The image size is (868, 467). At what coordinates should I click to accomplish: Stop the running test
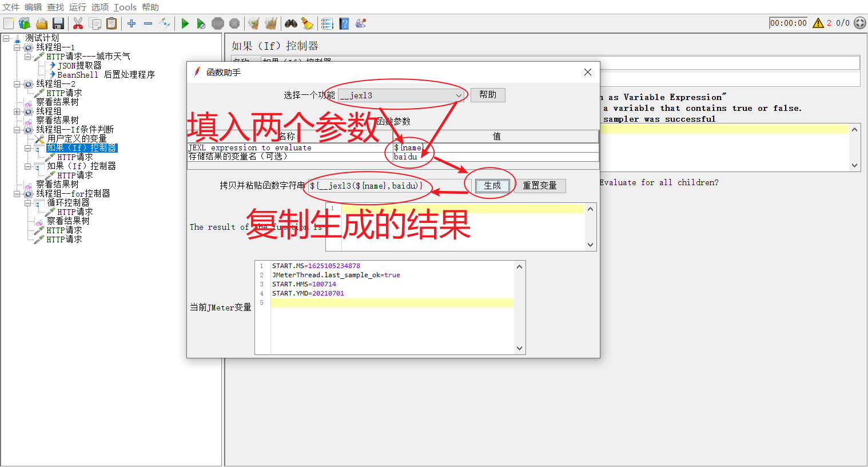pos(218,23)
